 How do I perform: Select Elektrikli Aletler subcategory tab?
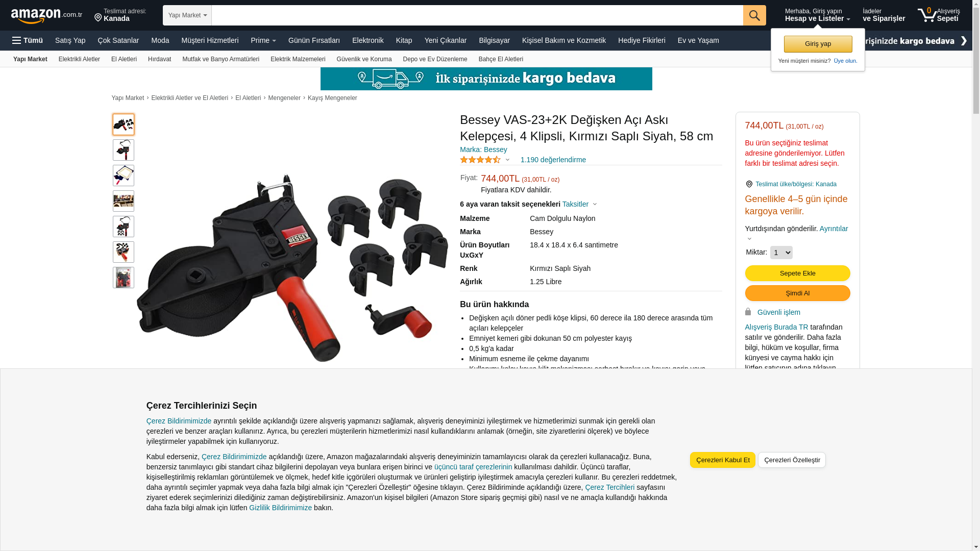pyautogui.click(x=79, y=59)
